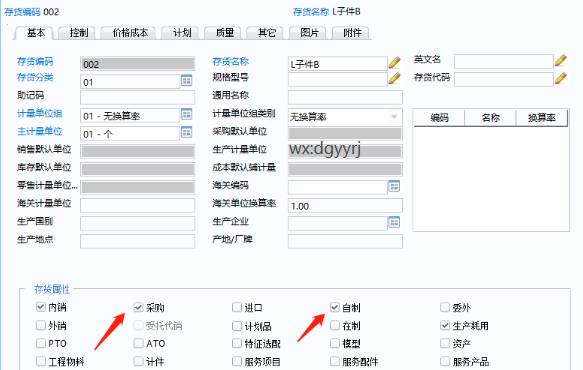Screen dimensions: 583x370
Task: Check the 资产 checkbox
Action: coord(445,343)
